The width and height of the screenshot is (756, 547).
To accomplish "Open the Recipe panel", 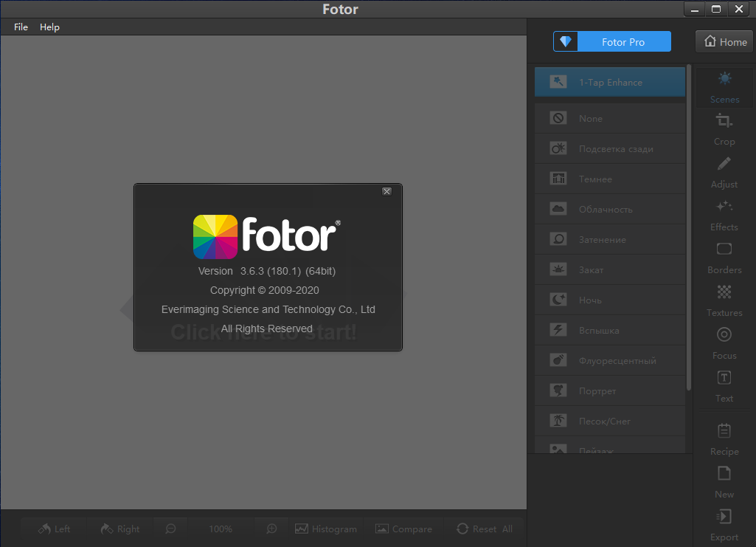I will click(x=724, y=439).
